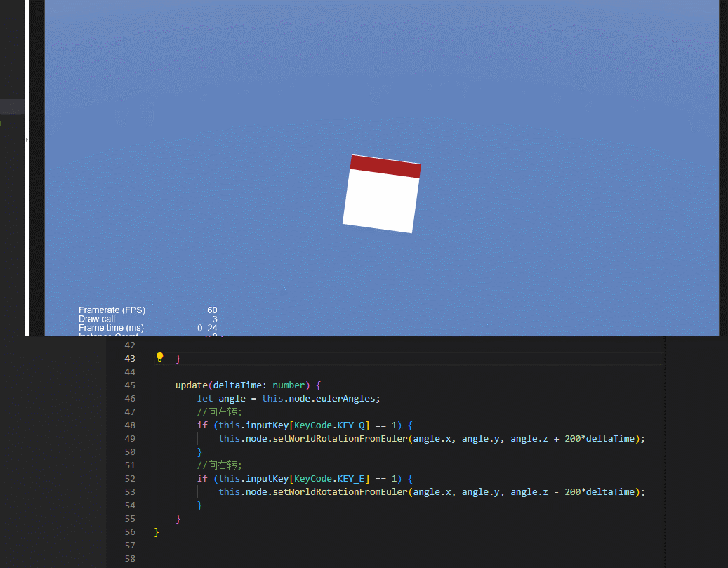Click line number 45 in the gutter

pyautogui.click(x=130, y=385)
